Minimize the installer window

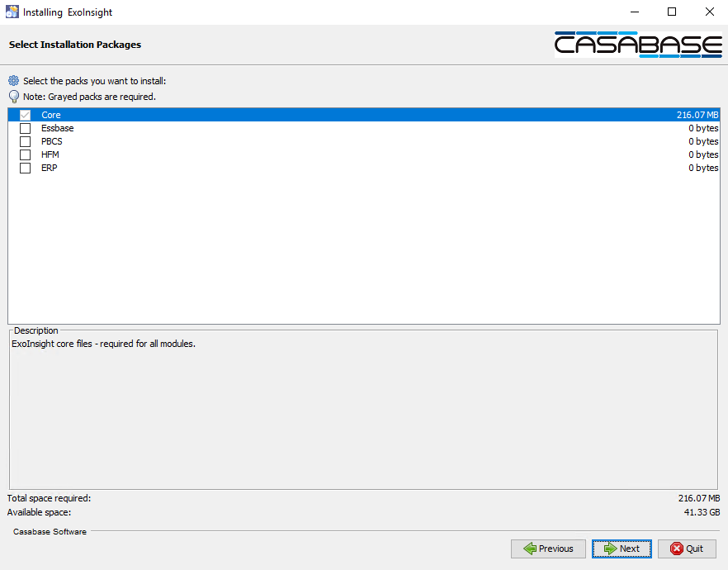634,12
